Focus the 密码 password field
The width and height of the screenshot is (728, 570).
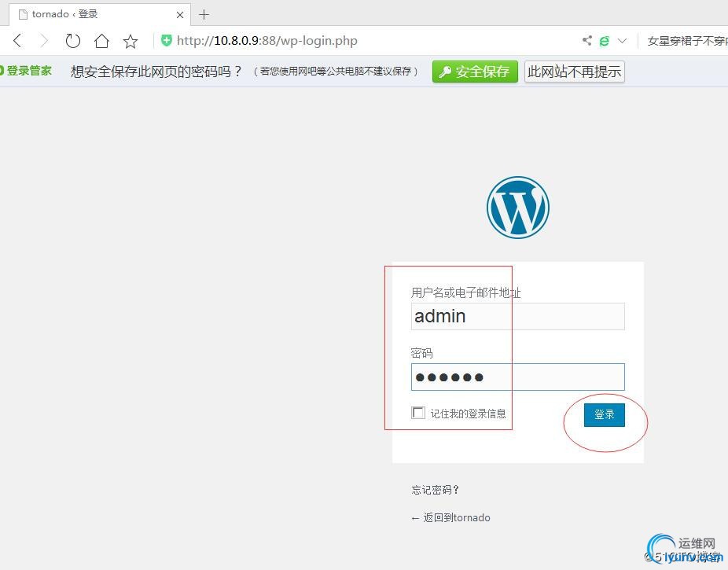pos(517,377)
